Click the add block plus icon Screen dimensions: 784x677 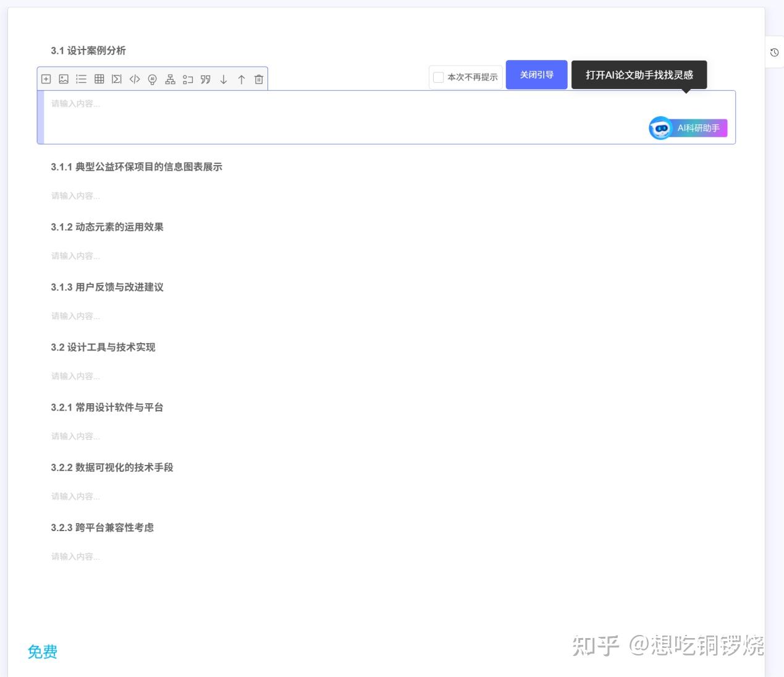click(x=46, y=79)
